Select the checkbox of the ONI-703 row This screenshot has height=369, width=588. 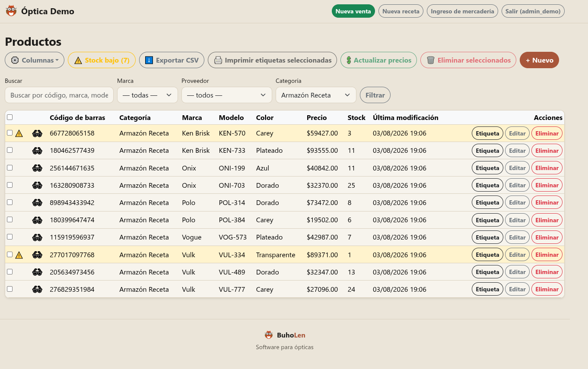click(x=10, y=185)
